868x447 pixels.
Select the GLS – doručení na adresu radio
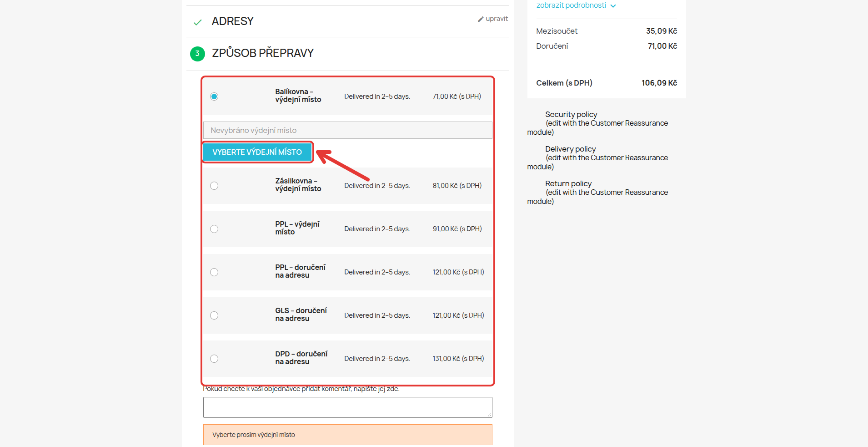pyautogui.click(x=214, y=315)
